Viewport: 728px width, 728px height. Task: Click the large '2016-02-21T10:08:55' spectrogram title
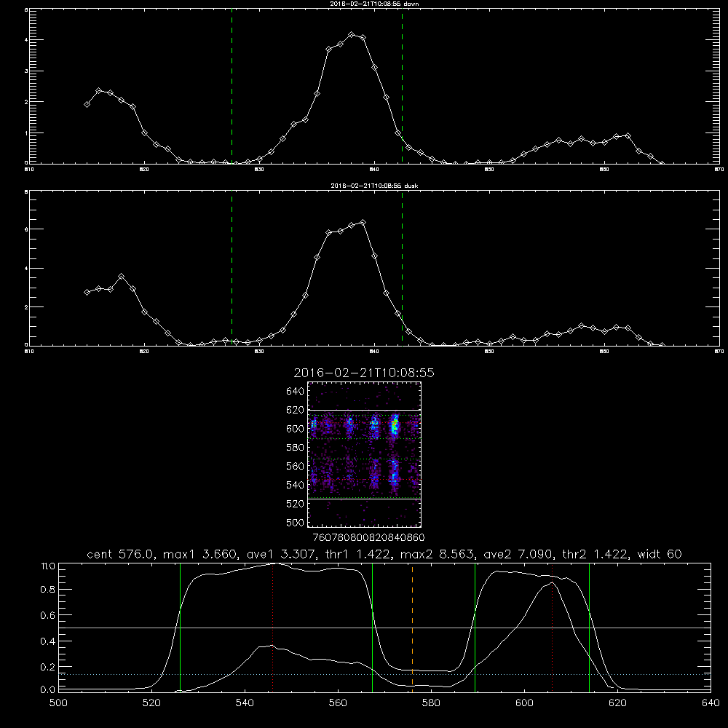pyautogui.click(x=364, y=373)
